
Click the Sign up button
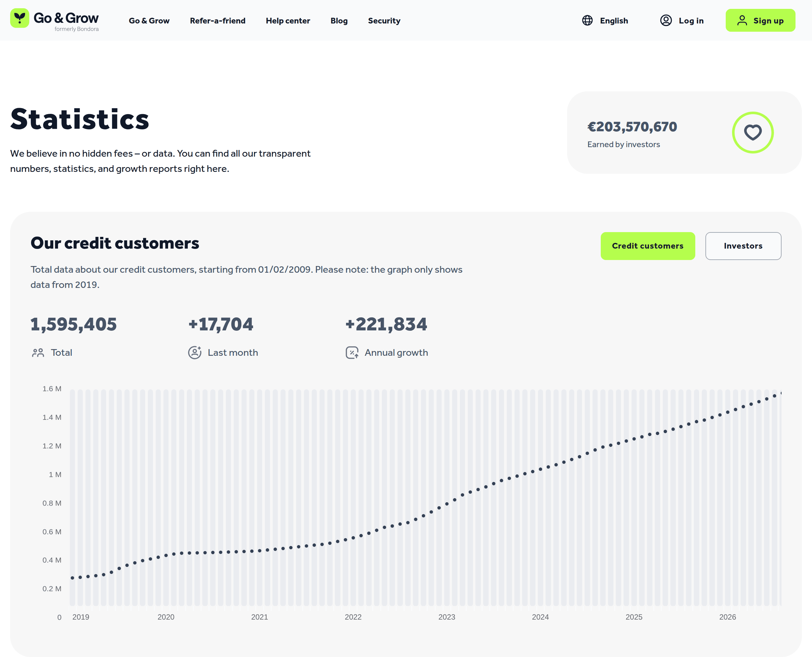point(760,20)
